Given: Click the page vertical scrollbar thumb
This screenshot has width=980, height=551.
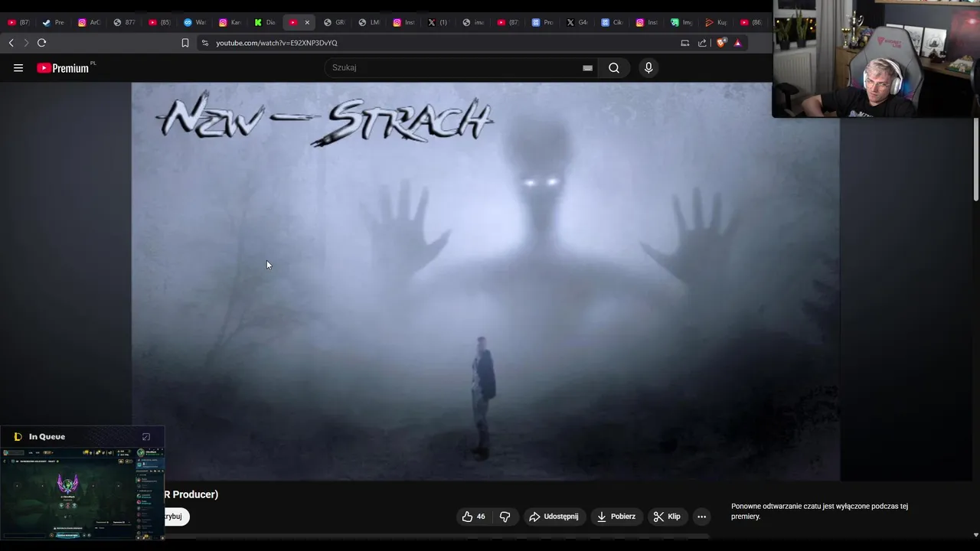Looking at the screenshot, I should [975, 159].
